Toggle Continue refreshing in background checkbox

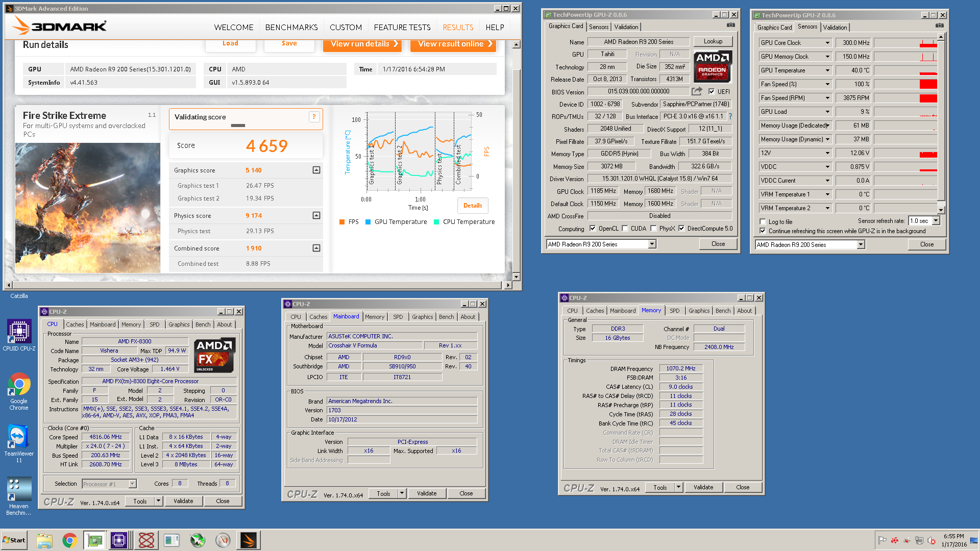763,231
